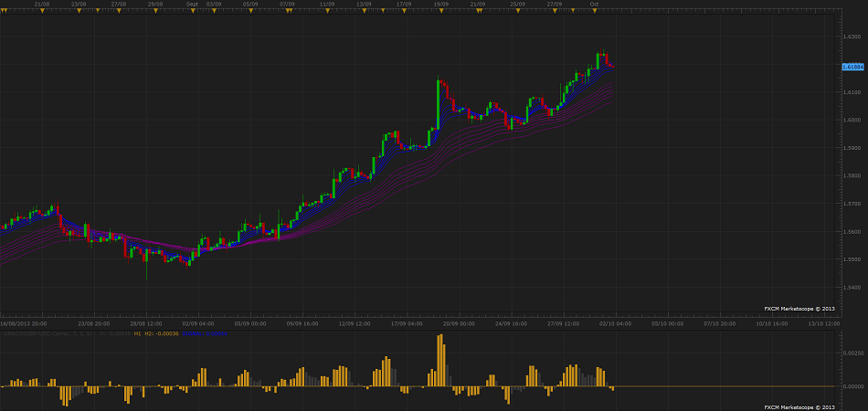
Task: Click the 02/09 04:00 time axis label
Action: 199,322
